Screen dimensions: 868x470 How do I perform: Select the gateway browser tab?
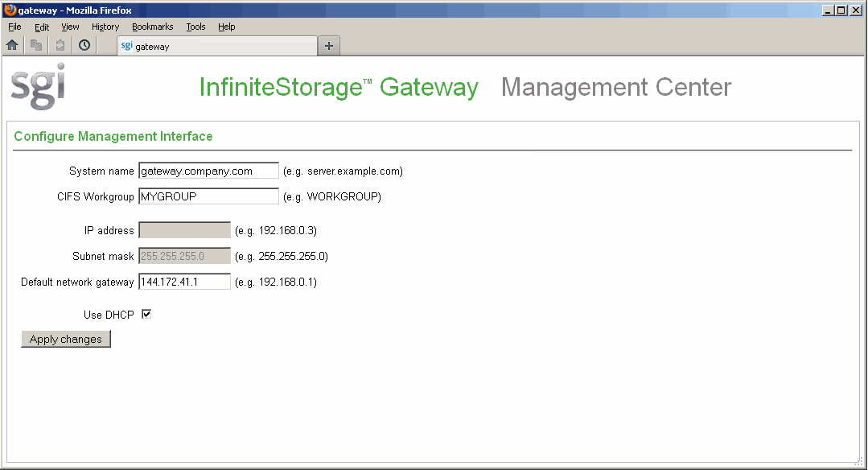click(217, 47)
